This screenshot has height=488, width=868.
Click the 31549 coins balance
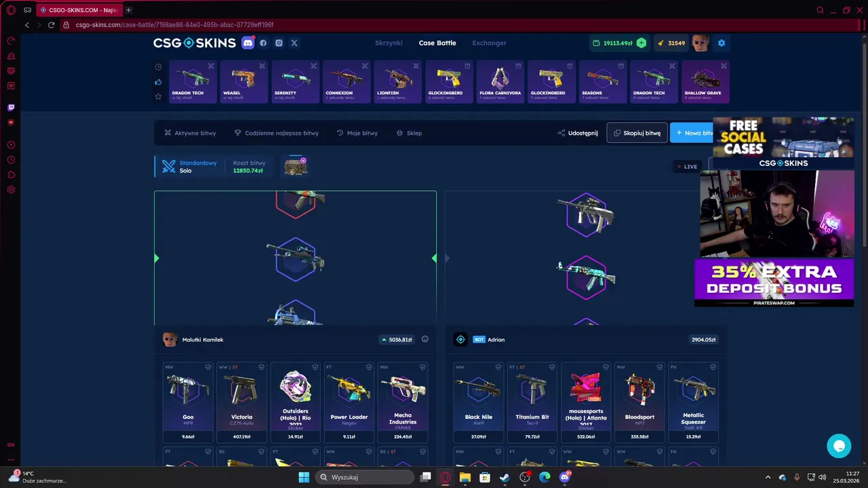coord(671,43)
